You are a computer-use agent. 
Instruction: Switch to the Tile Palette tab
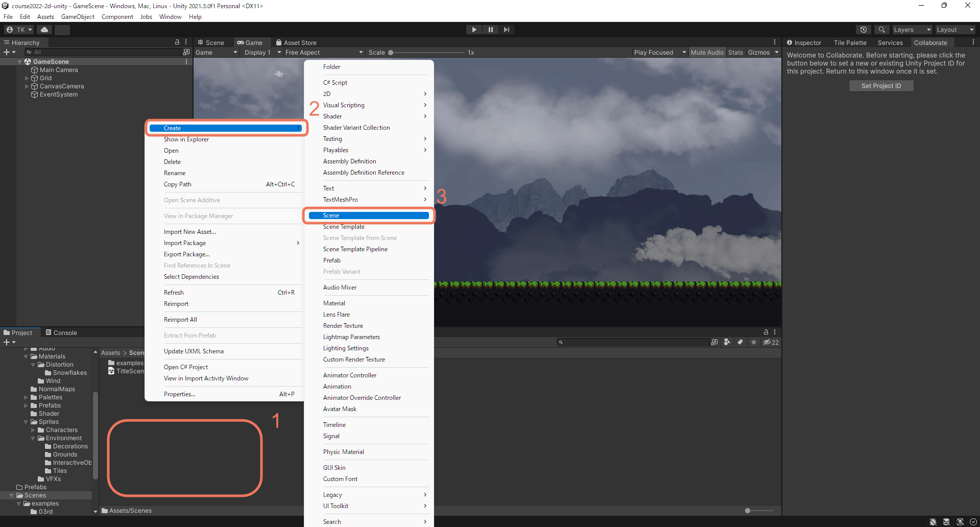point(850,42)
